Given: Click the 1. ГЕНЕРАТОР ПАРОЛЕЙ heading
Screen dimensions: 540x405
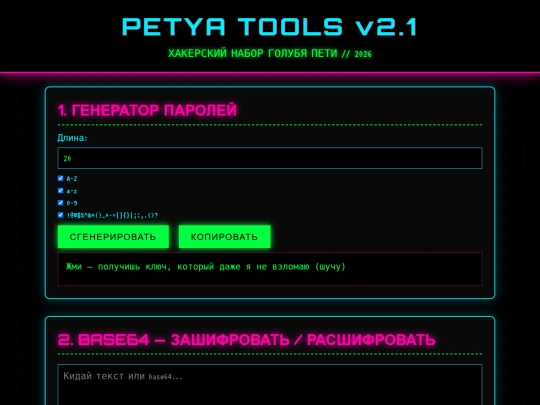Looking at the screenshot, I should 147,111.
